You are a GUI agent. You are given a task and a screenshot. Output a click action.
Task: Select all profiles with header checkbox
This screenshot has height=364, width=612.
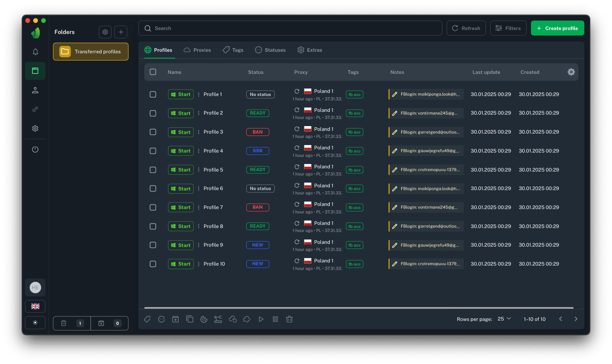[x=153, y=72]
